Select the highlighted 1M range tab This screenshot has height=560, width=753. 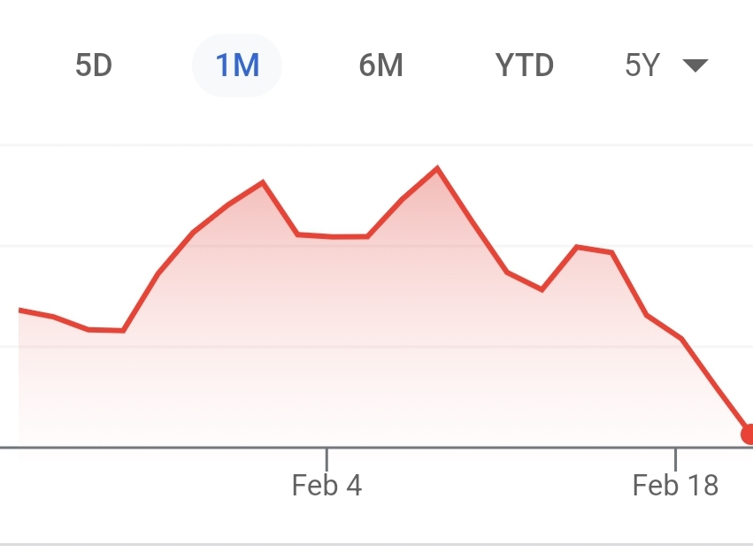tap(237, 65)
